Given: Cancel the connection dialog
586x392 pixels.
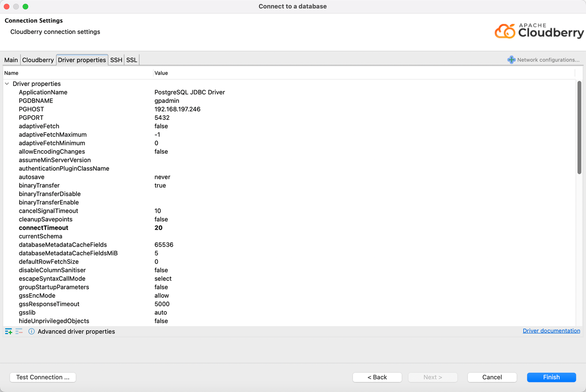Looking at the screenshot, I should point(492,377).
